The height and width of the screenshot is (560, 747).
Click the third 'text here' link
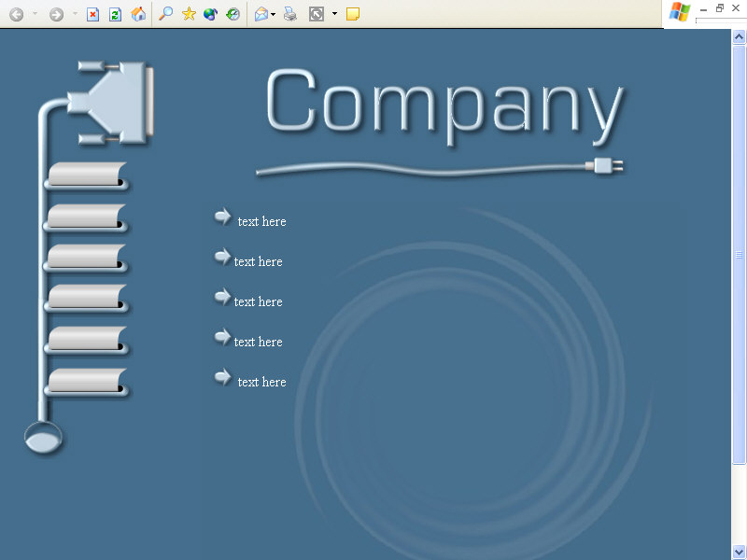tap(259, 301)
